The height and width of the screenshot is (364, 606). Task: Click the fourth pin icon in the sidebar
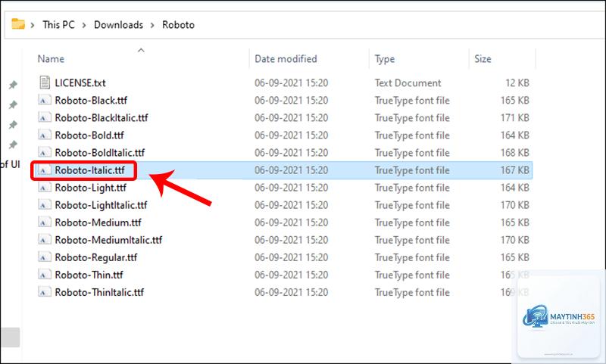pyautogui.click(x=13, y=145)
